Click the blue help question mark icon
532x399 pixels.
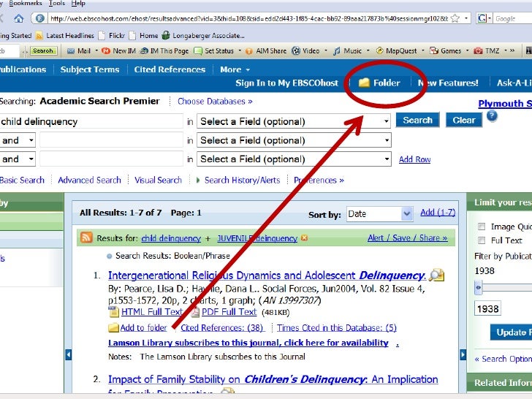click(492, 116)
